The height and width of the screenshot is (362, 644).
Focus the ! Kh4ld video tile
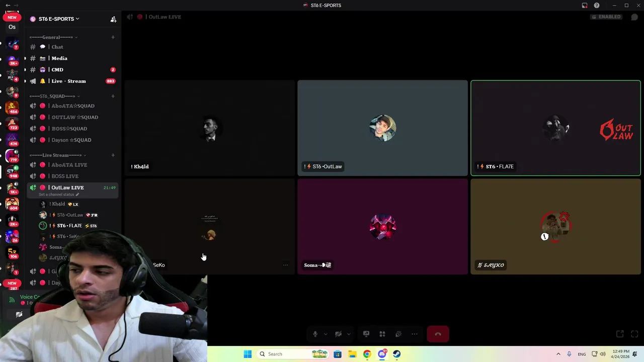click(209, 128)
